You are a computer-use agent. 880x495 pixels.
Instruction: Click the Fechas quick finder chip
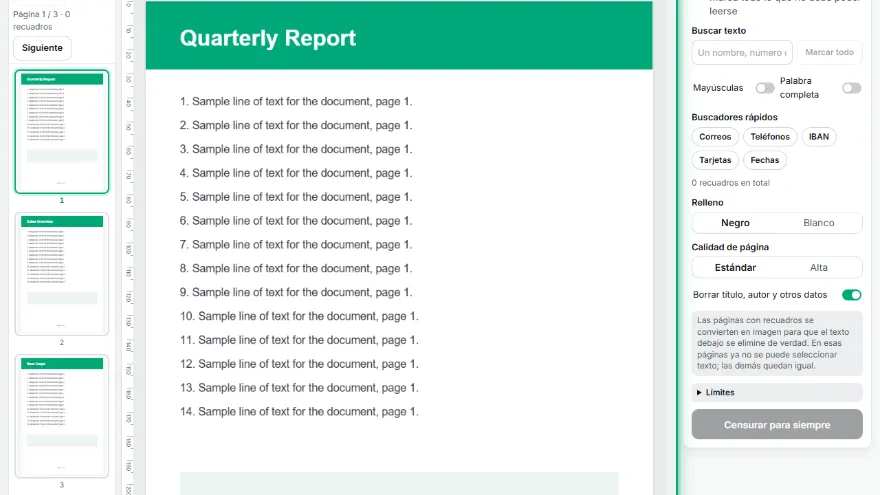(764, 160)
